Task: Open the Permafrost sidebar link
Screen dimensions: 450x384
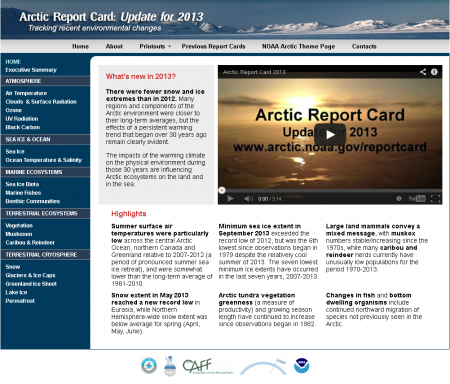Action: (x=20, y=301)
